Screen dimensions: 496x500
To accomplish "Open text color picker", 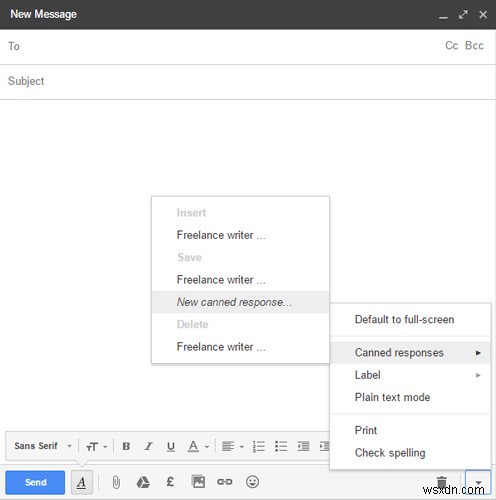I will point(198,446).
